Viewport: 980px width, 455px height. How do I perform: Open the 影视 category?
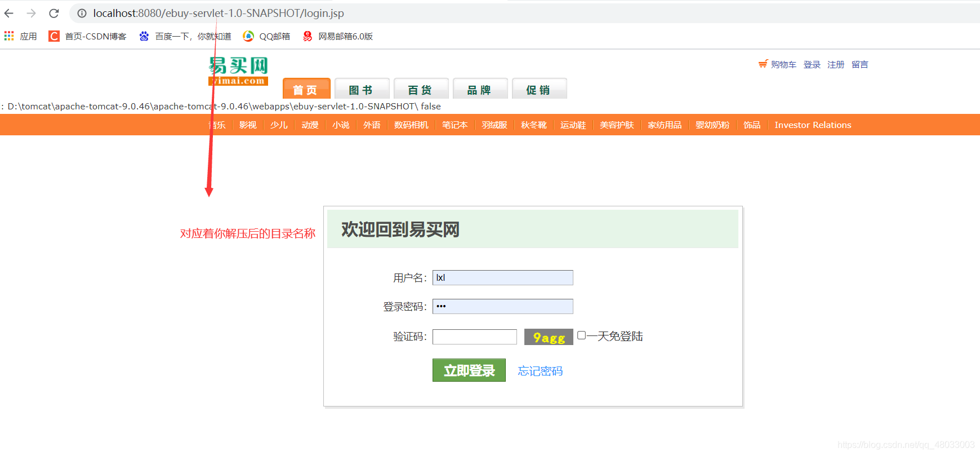tap(248, 125)
